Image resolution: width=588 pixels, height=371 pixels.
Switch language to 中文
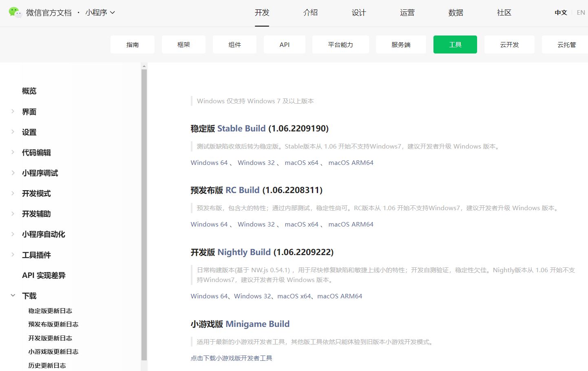561,13
